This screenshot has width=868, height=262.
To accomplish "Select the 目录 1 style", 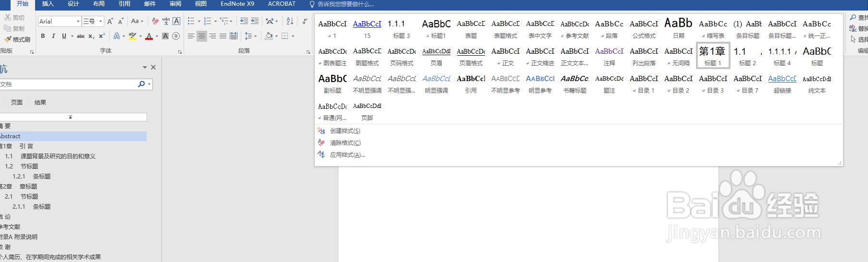I will point(644,83).
